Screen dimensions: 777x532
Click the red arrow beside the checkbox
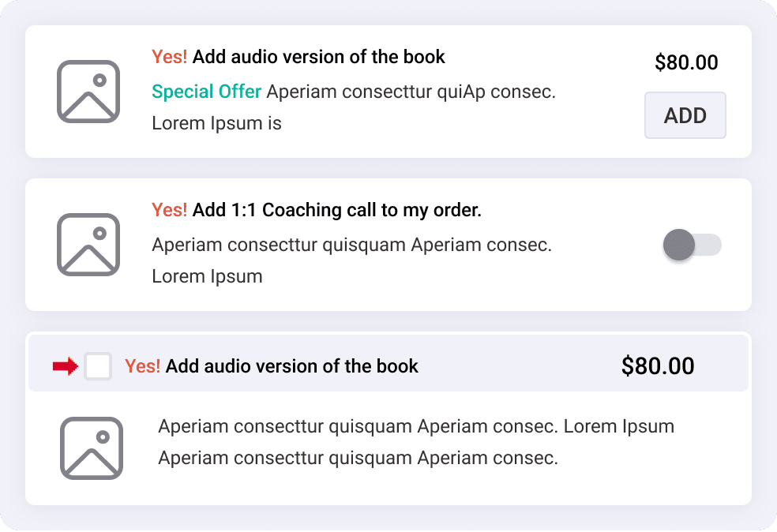(66, 366)
